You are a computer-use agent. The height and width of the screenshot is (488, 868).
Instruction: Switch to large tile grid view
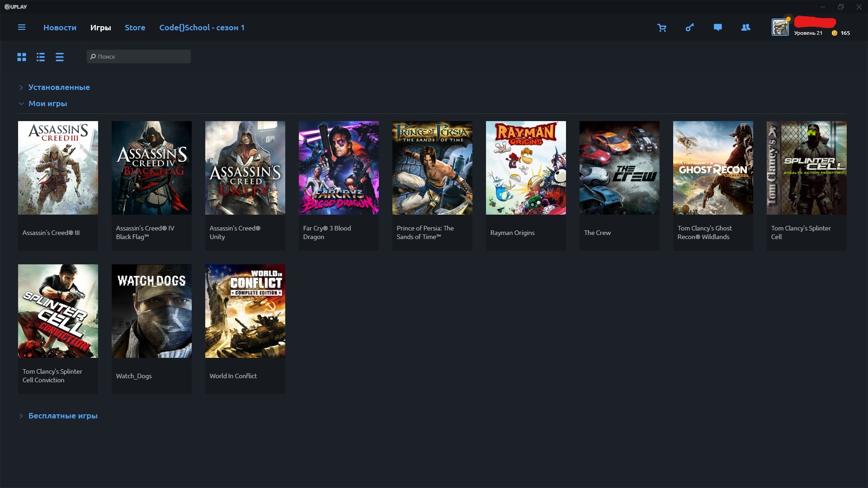click(22, 57)
